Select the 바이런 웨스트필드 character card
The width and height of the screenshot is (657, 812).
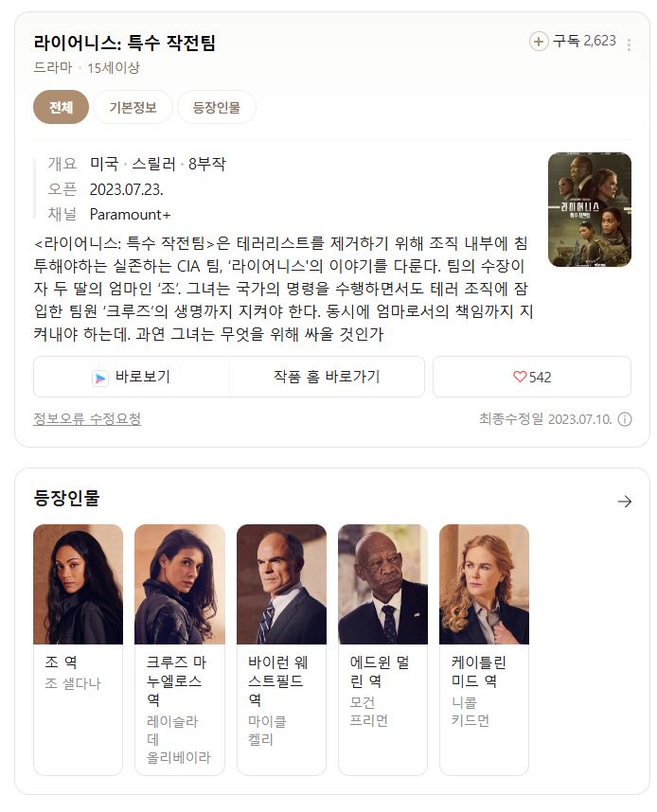pos(281,649)
